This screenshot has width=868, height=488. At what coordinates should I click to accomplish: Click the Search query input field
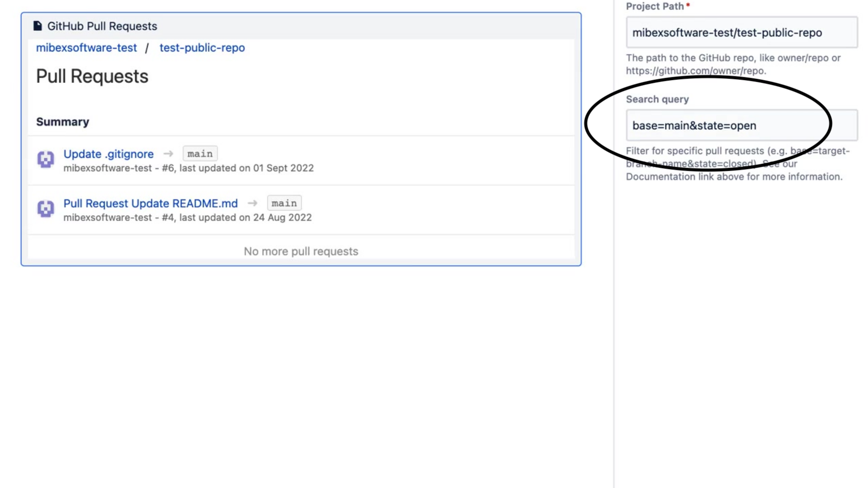click(x=742, y=125)
